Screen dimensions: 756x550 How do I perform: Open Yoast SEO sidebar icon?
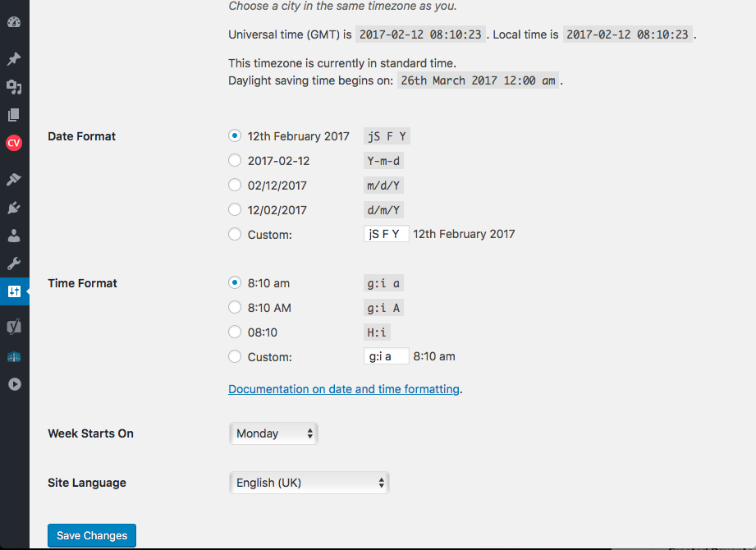pyautogui.click(x=14, y=327)
